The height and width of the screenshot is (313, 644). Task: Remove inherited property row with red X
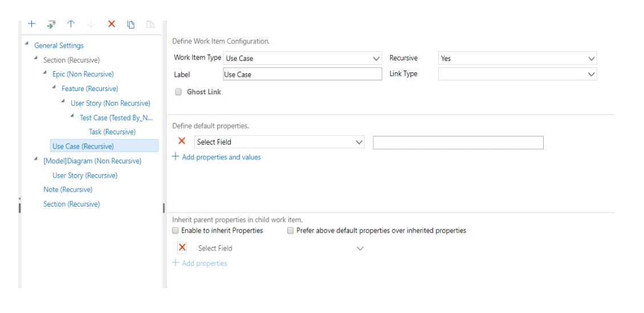tap(182, 248)
